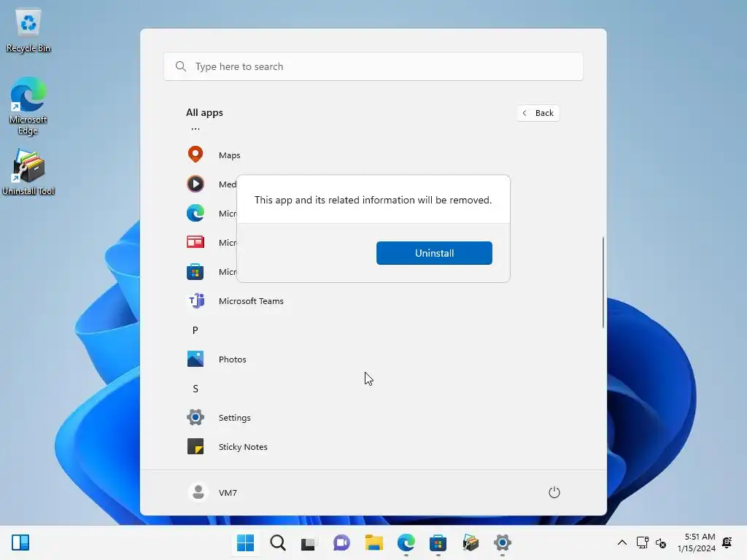Open the network status tray icon

coord(642,542)
